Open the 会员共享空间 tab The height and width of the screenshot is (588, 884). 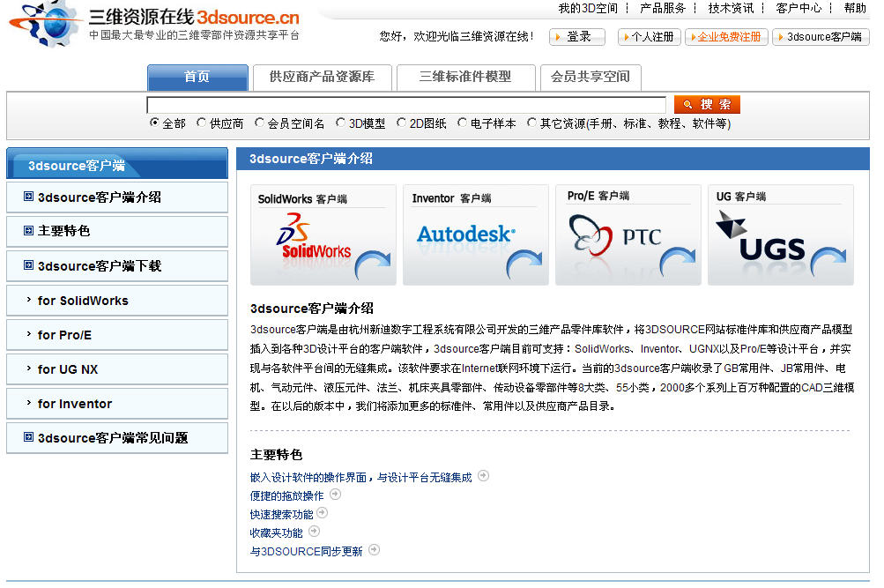[591, 78]
